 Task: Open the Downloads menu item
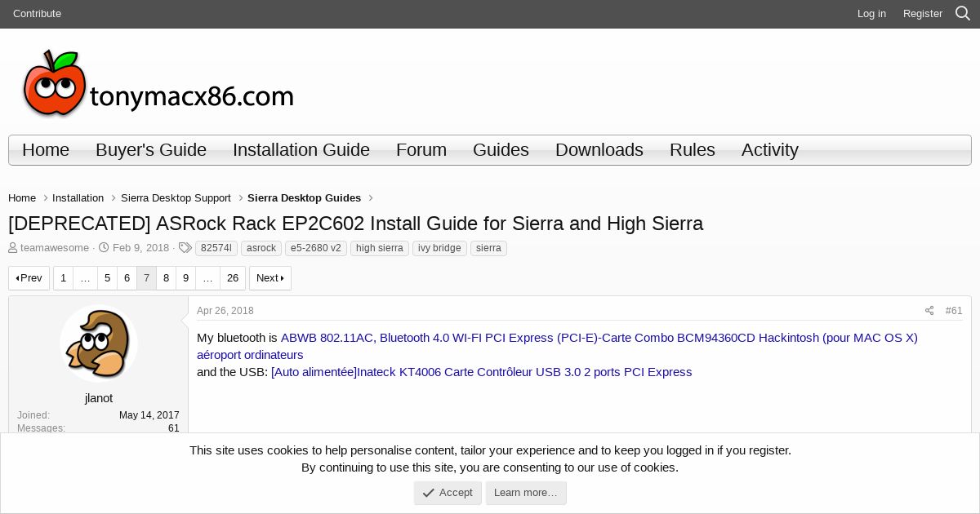pos(599,150)
